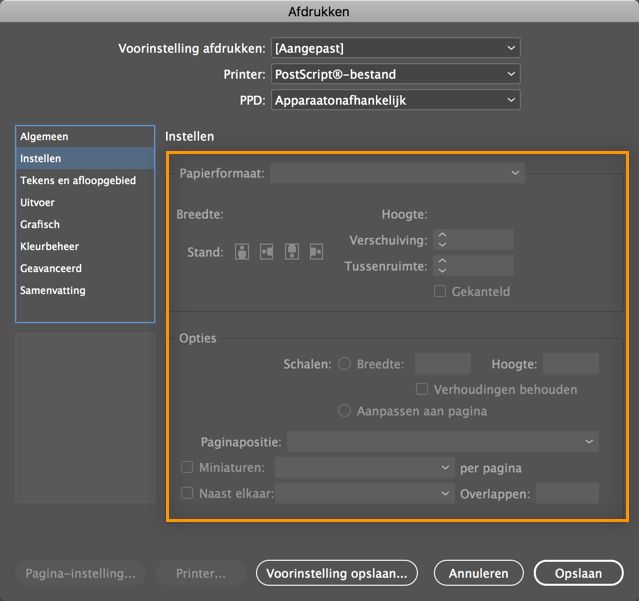The image size is (639, 601).
Task: Select the portrait orientation icon
Action: click(241, 252)
